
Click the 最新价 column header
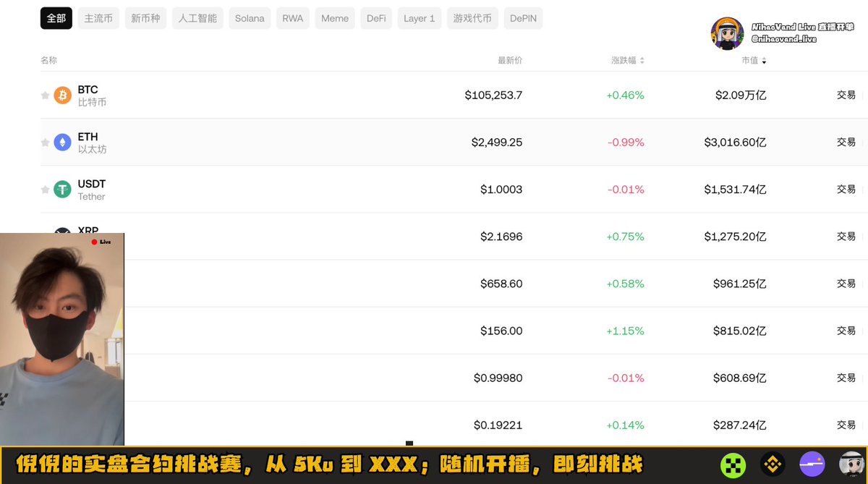pos(510,61)
